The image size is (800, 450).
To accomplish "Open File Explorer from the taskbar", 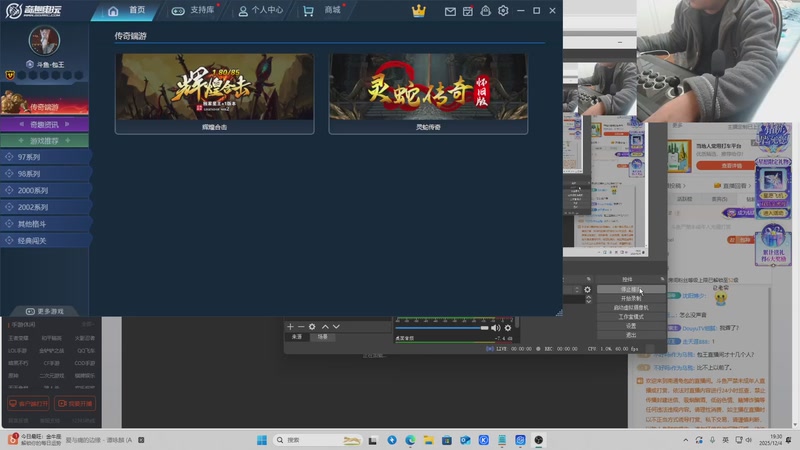I will click(429, 440).
